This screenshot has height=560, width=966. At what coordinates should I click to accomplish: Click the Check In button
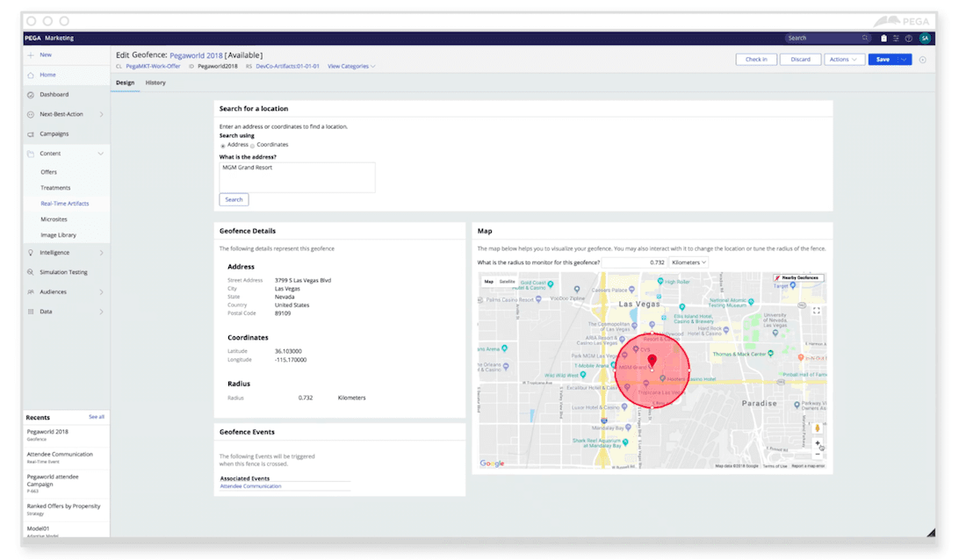point(756,59)
